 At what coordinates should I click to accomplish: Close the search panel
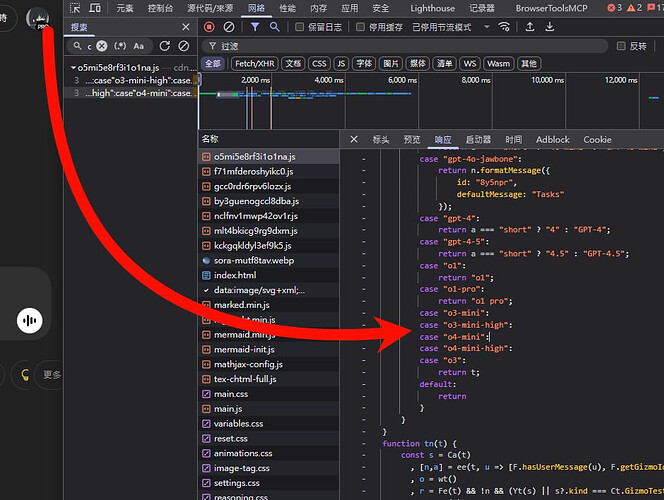pos(185,27)
